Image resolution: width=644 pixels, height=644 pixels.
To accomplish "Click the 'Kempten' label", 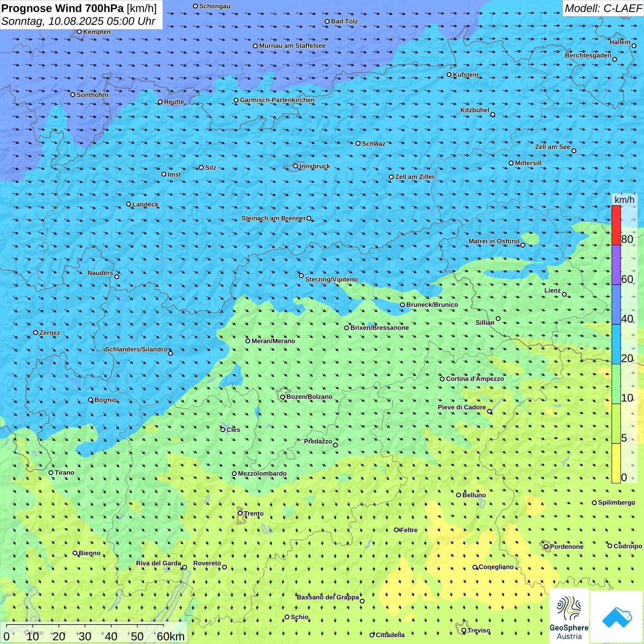I will click(x=97, y=32).
